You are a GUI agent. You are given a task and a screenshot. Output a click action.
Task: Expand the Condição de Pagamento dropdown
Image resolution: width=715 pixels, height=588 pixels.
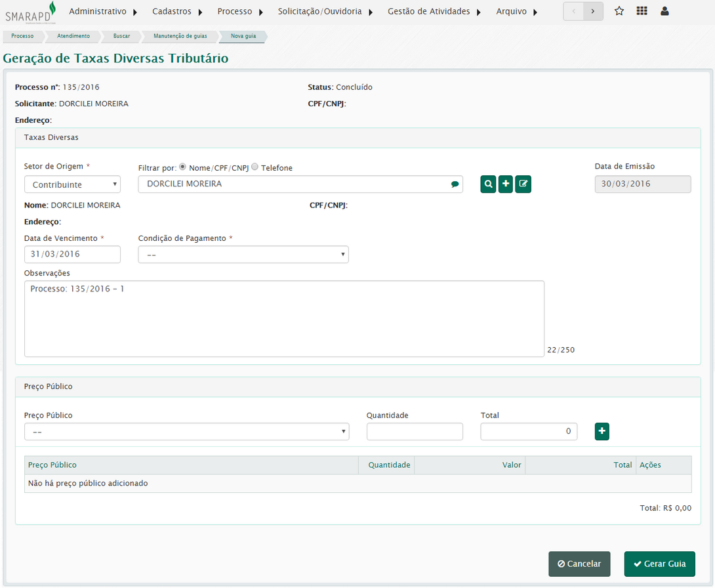coord(243,255)
